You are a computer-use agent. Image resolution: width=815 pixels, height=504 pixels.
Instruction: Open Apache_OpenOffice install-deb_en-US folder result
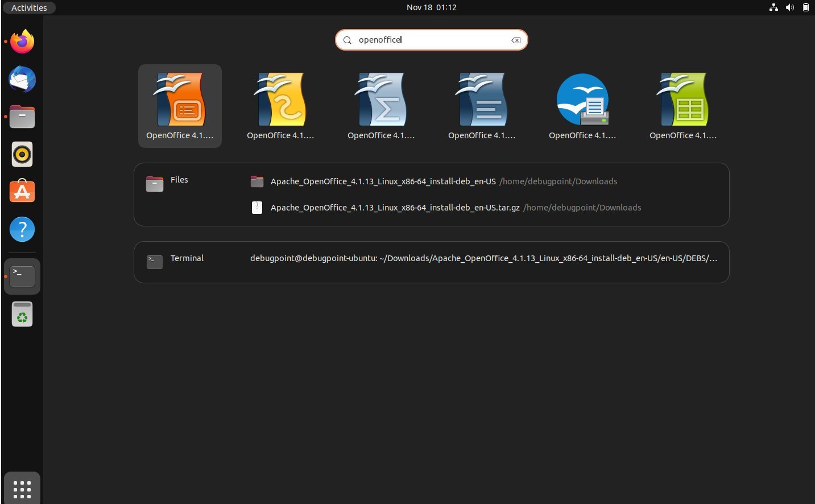coord(434,181)
